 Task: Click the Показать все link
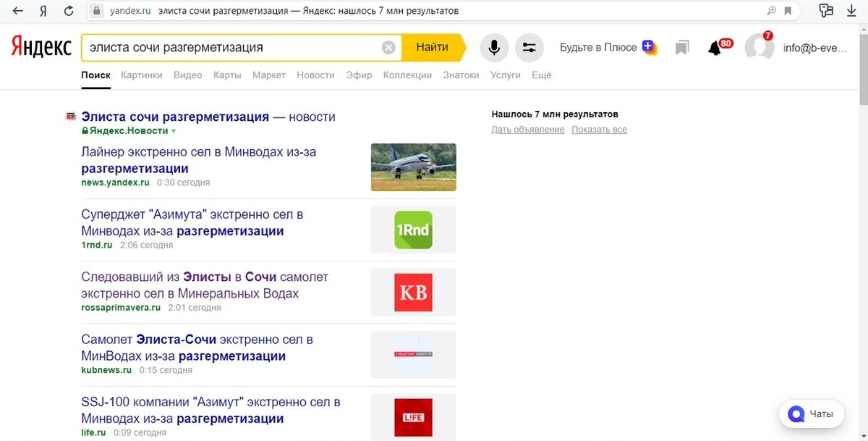[x=599, y=130]
